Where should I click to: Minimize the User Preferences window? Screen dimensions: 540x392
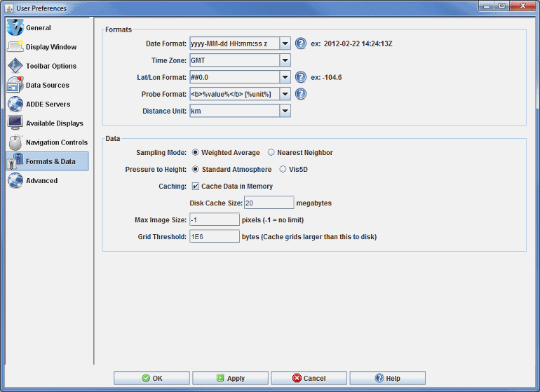tap(487, 6)
